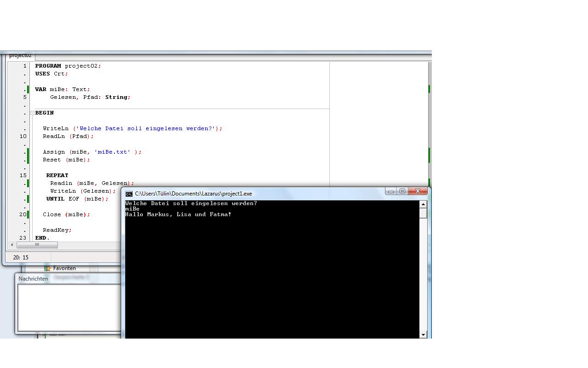
Task: Click the 20: 15 cursor position status field
Action: pyautogui.click(x=21, y=258)
